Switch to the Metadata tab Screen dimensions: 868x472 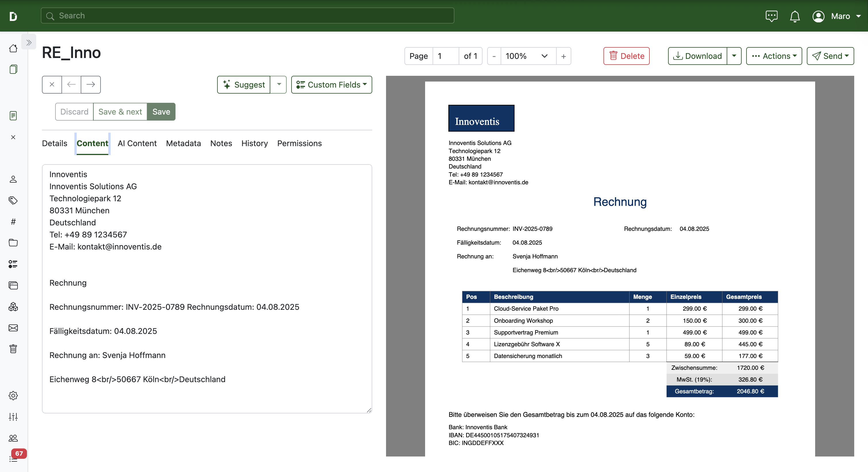[183, 144]
